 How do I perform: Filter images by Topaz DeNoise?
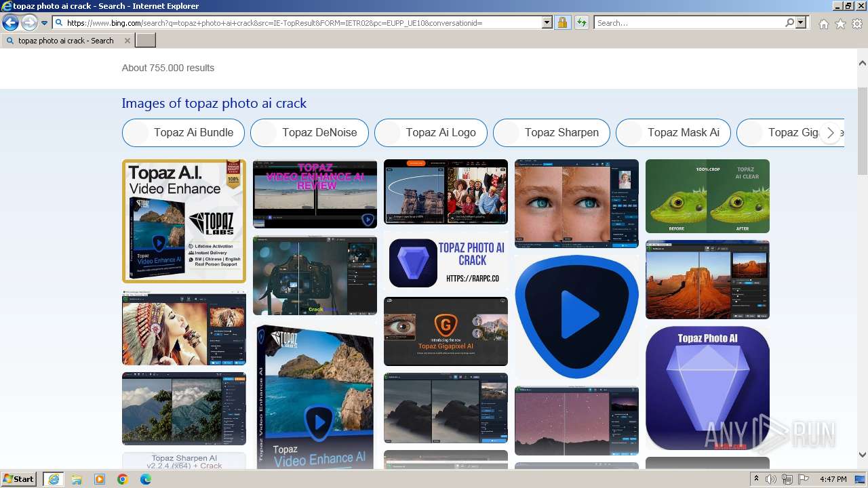coord(309,133)
